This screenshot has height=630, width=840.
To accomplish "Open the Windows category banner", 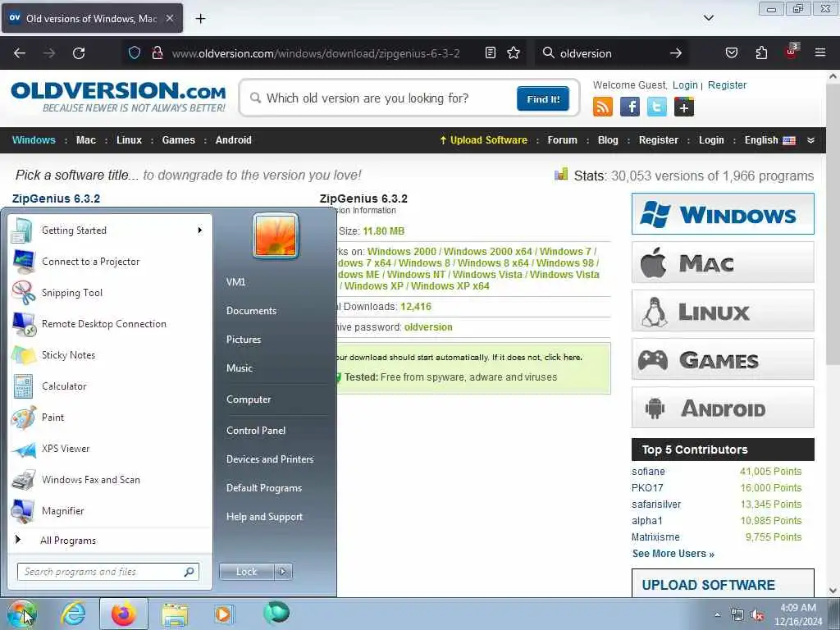I will pos(724,214).
